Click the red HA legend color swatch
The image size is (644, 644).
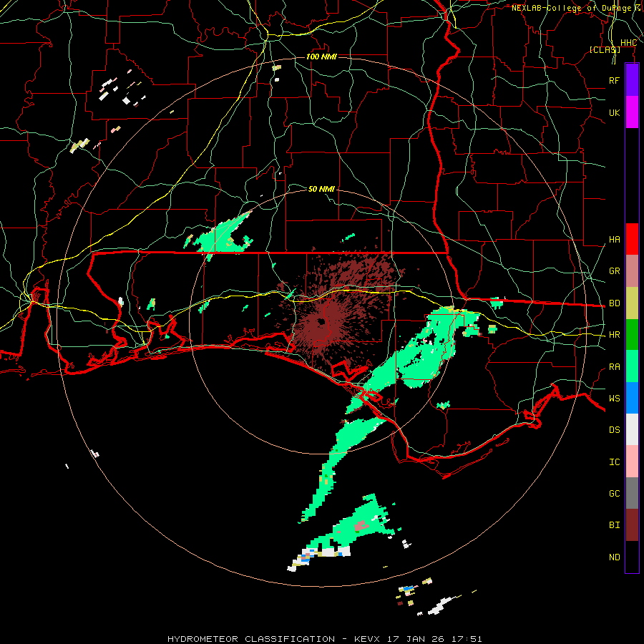(x=632, y=239)
